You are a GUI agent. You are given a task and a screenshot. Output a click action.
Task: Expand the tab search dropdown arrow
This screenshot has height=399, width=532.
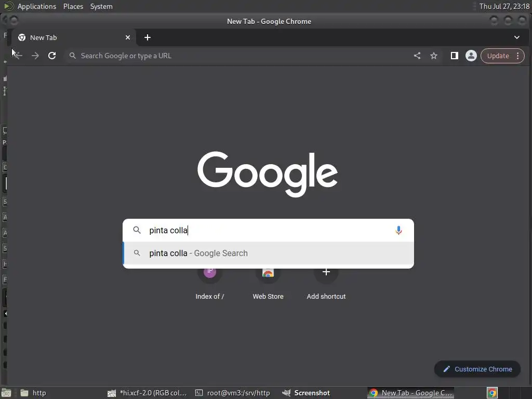pyautogui.click(x=517, y=37)
